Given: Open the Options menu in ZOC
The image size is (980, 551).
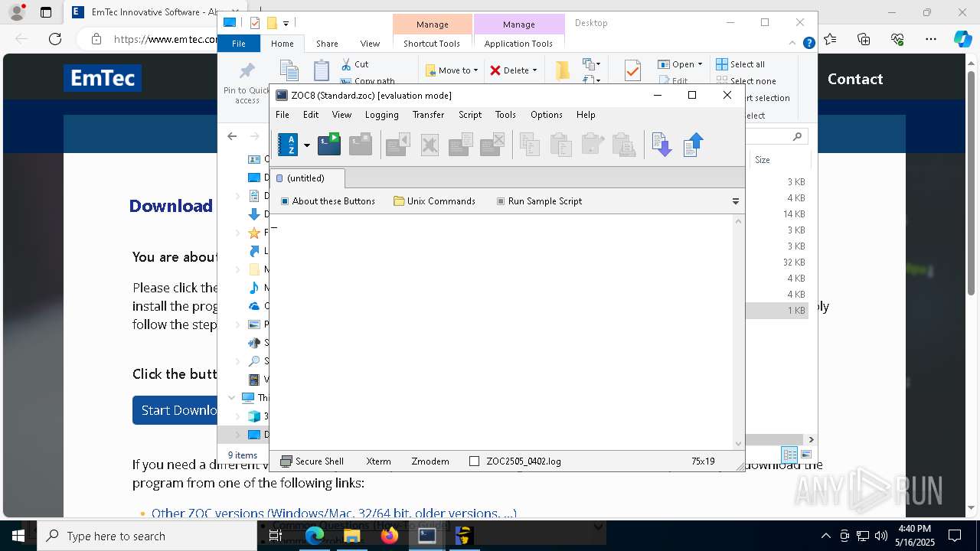Looking at the screenshot, I should 547,115.
